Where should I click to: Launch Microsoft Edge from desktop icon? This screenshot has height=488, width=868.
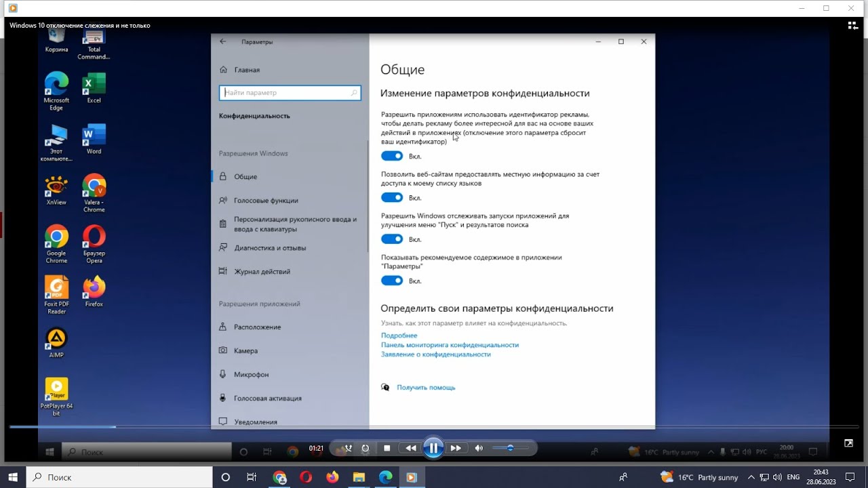[x=56, y=91]
